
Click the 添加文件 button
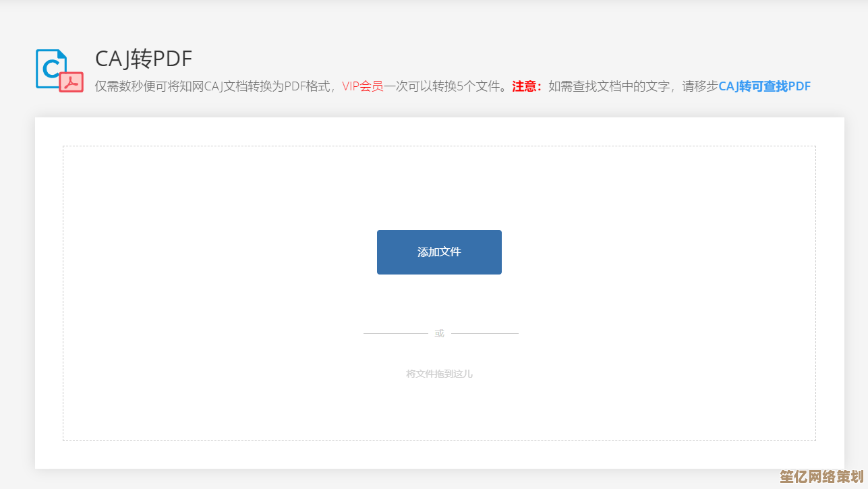coord(439,252)
